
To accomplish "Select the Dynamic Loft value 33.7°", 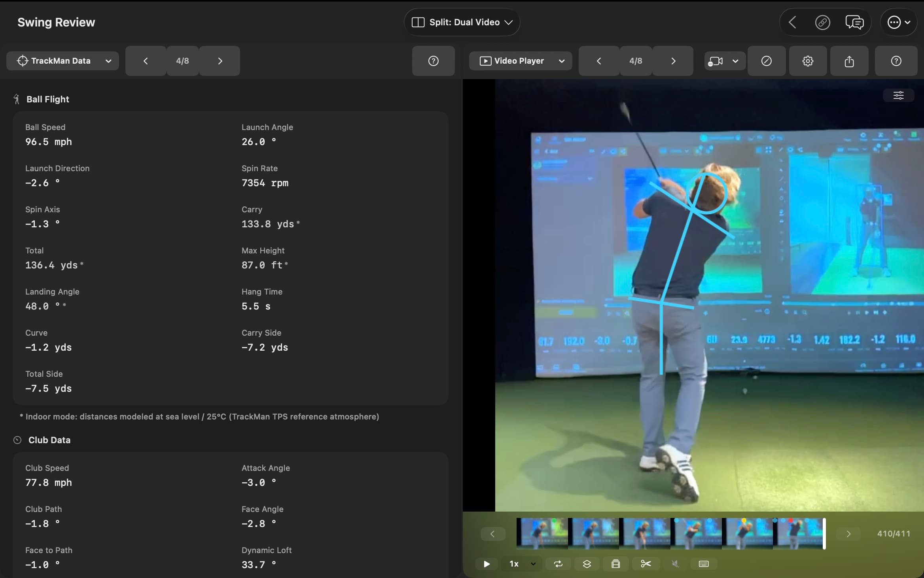I will click(259, 565).
